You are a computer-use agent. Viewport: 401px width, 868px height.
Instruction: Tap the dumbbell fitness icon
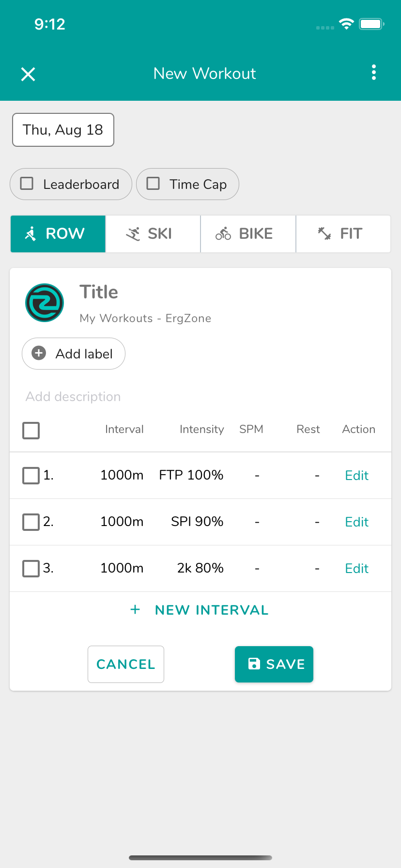point(324,233)
